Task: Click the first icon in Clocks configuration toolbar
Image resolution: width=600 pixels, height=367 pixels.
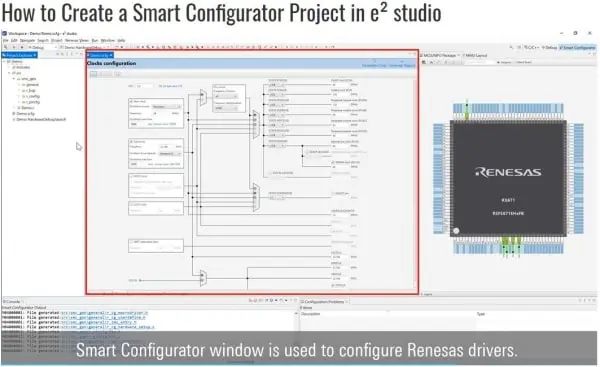Action: (93, 74)
